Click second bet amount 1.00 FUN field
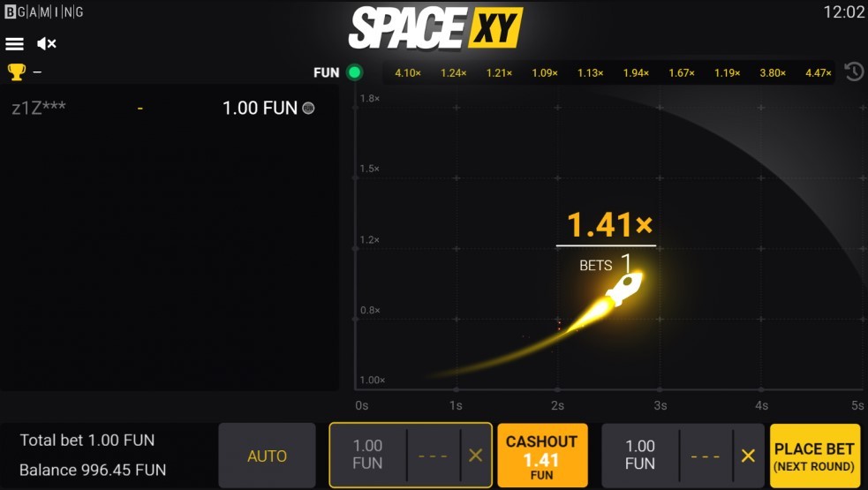 (640, 455)
